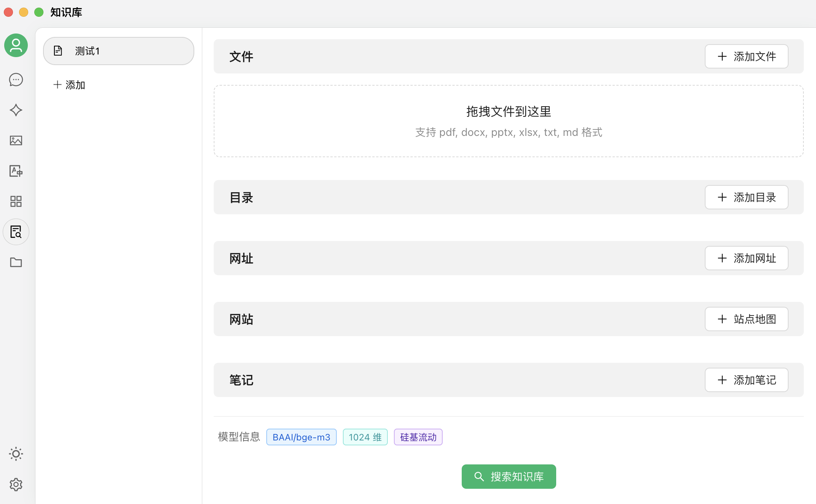Click the 搜索知识库 search button
The height and width of the screenshot is (504, 816).
tap(509, 477)
